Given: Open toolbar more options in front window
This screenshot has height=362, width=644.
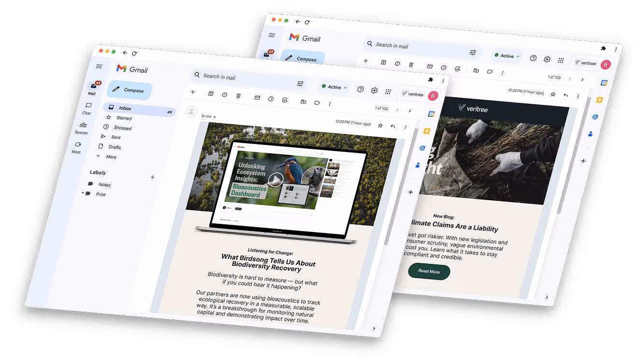Looking at the screenshot, I should point(330,103).
